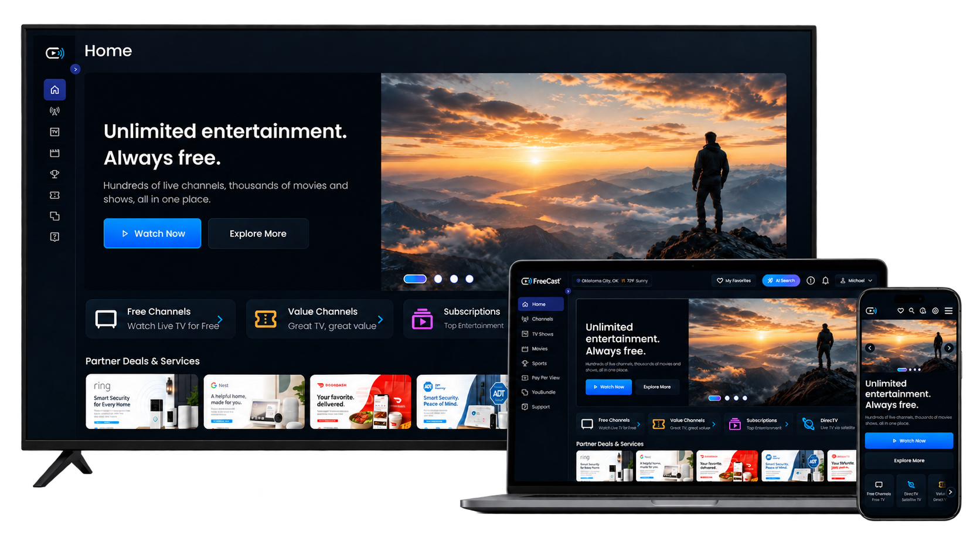Select Pay Per View in the laptop sidebar
Viewport: 980px width, 552px height.
pos(540,378)
